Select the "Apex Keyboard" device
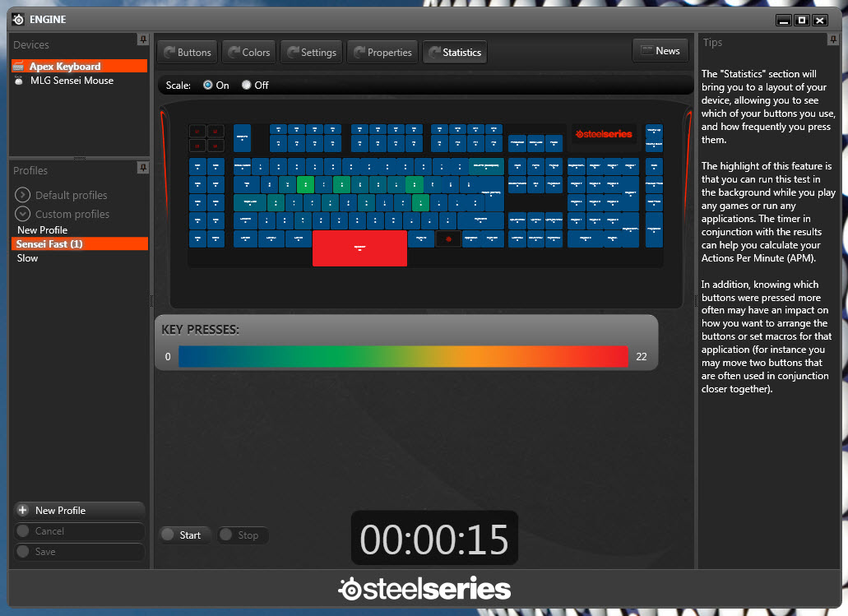The width and height of the screenshot is (848, 616). point(79,66)
